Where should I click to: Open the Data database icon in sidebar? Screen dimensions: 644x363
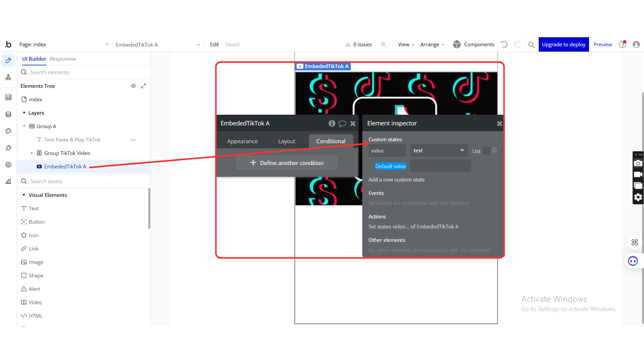(x=8, y=114)
